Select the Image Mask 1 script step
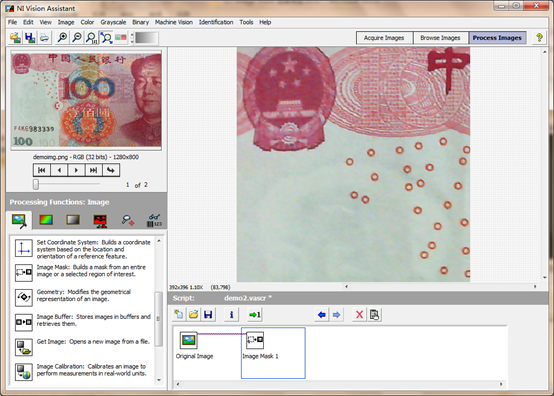Viewport: 554px width, 396px height. click(x=273, y=353)
